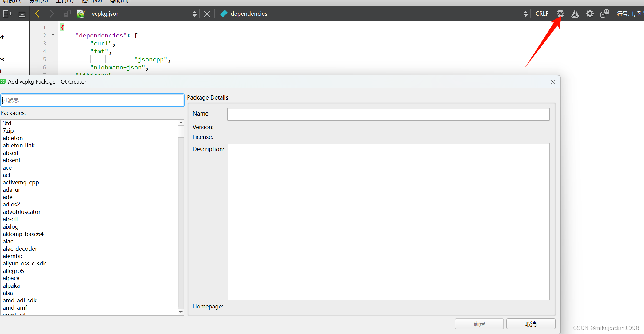
Task: Click the 取消 cancel button
Action: tap(531, 324)
